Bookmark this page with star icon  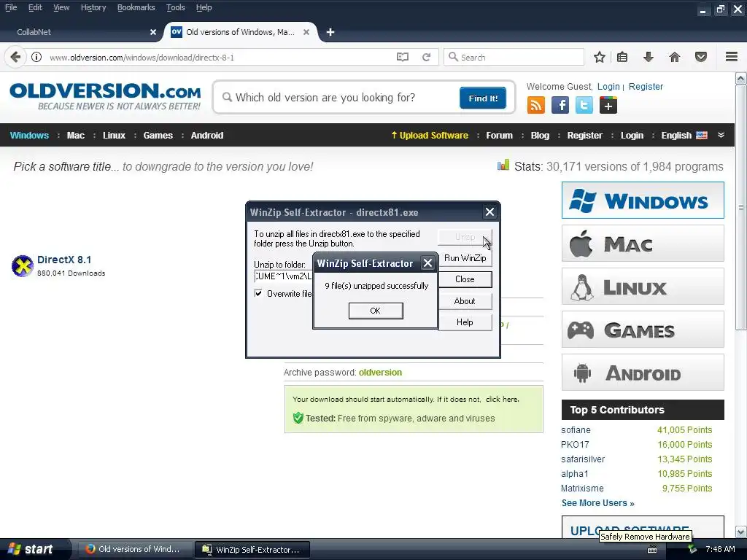pos(600,57)
